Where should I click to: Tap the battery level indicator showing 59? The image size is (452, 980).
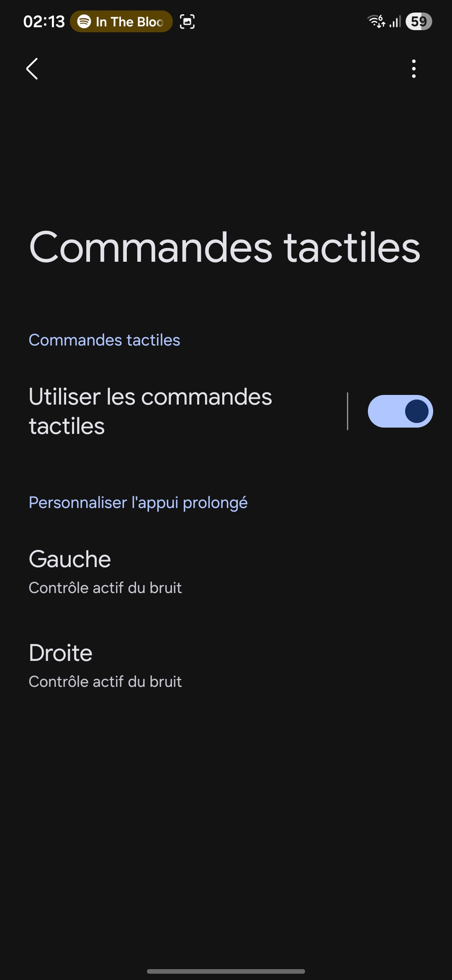419,21
